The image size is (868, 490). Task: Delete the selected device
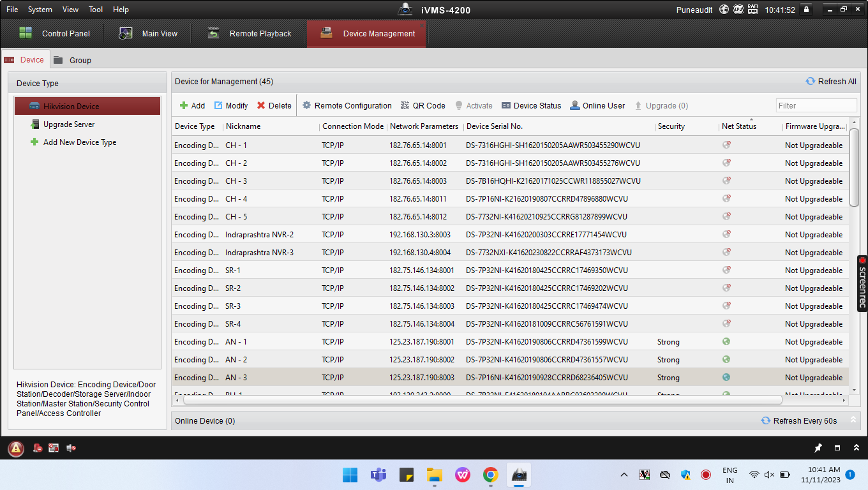point(274,106)
